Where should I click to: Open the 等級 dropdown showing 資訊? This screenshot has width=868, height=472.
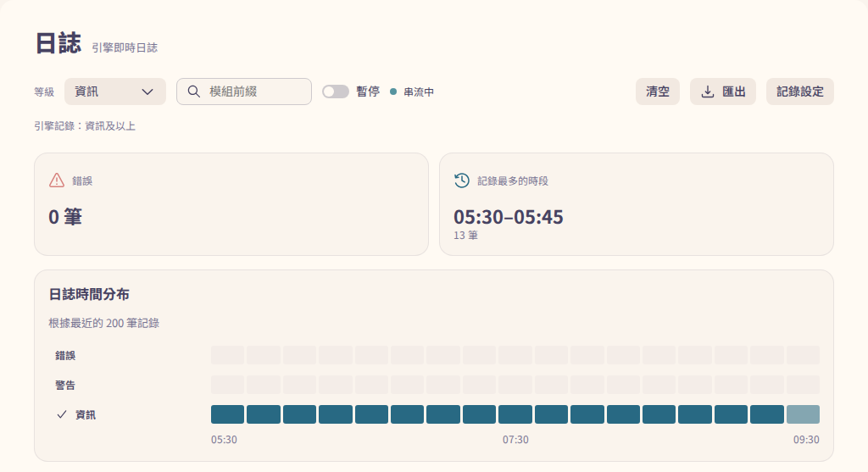115,92
